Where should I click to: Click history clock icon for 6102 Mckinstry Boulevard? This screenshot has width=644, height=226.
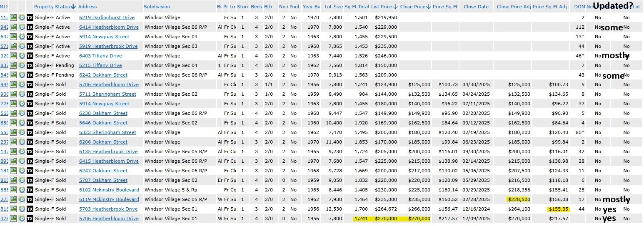tap(22, 190)
